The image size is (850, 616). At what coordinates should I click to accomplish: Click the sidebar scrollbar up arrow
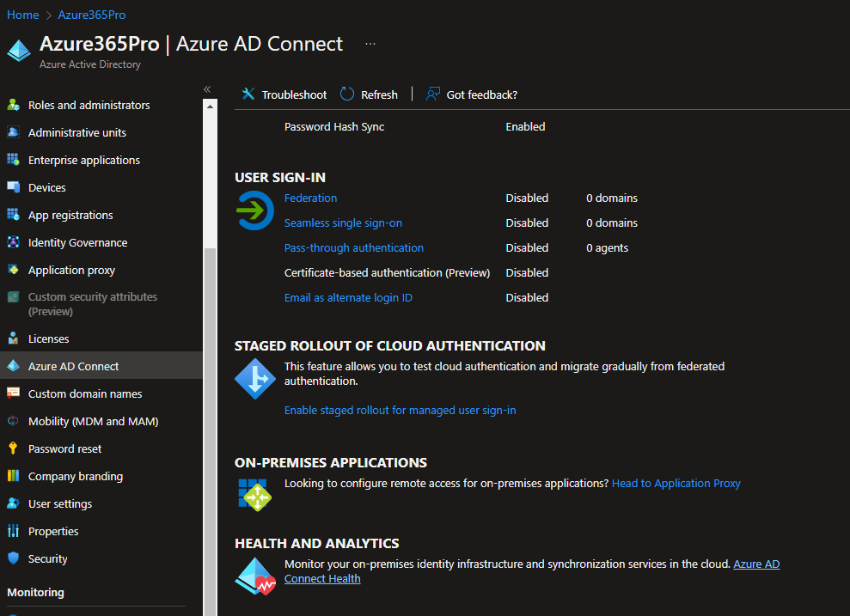[x=210, y=107]
